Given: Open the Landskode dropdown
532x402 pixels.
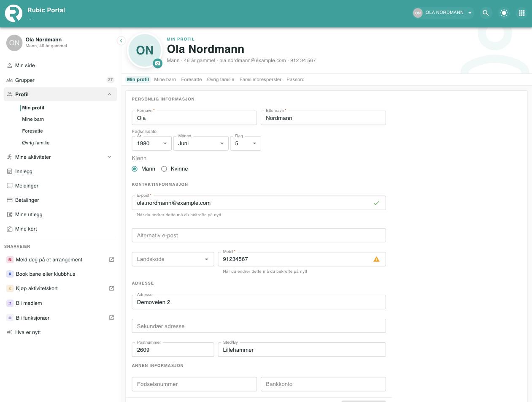Looking at the screenshot, I should (173, 259).
